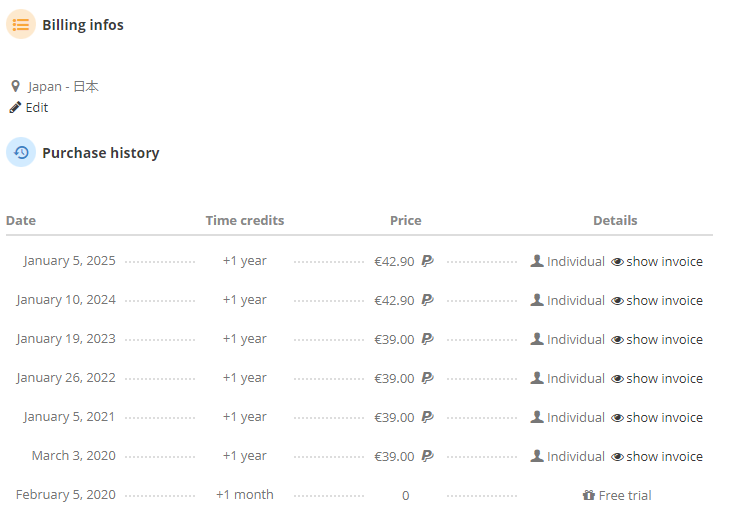Click the Price column header
This screenshot has width=735, height=520.
405,220
